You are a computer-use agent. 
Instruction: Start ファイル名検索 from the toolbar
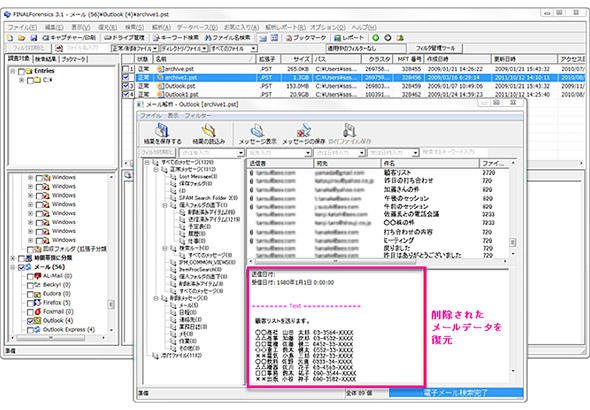(228, 38)
